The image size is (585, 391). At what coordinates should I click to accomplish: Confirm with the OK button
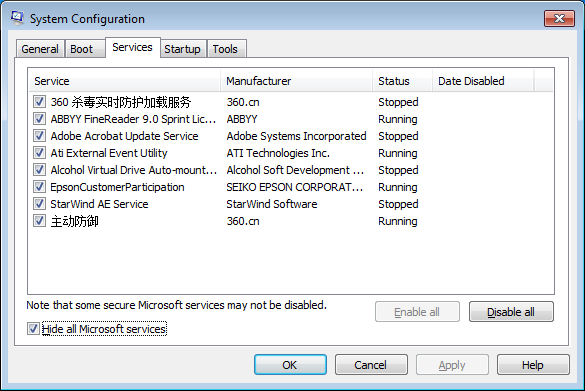tap(290, 365)
